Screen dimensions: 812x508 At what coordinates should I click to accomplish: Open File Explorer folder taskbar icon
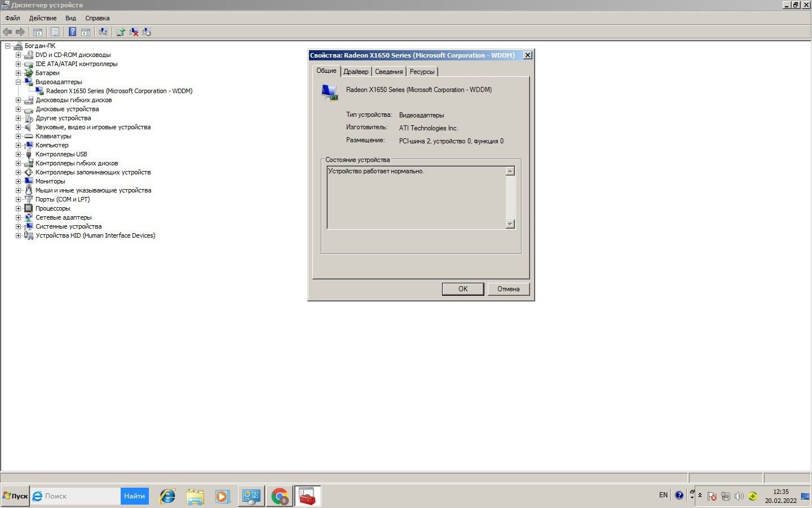tap(195, 497)
